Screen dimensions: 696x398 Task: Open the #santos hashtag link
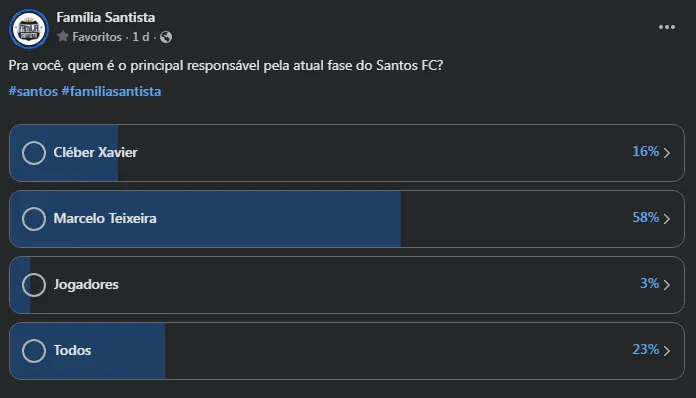(33, 91)
